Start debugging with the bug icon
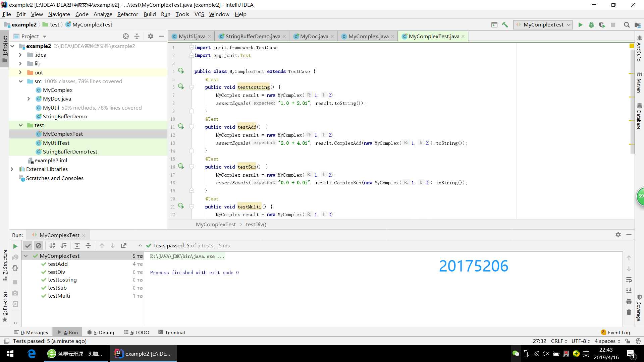The width and height of the screenshot is (644, 362). pos(591,25)
